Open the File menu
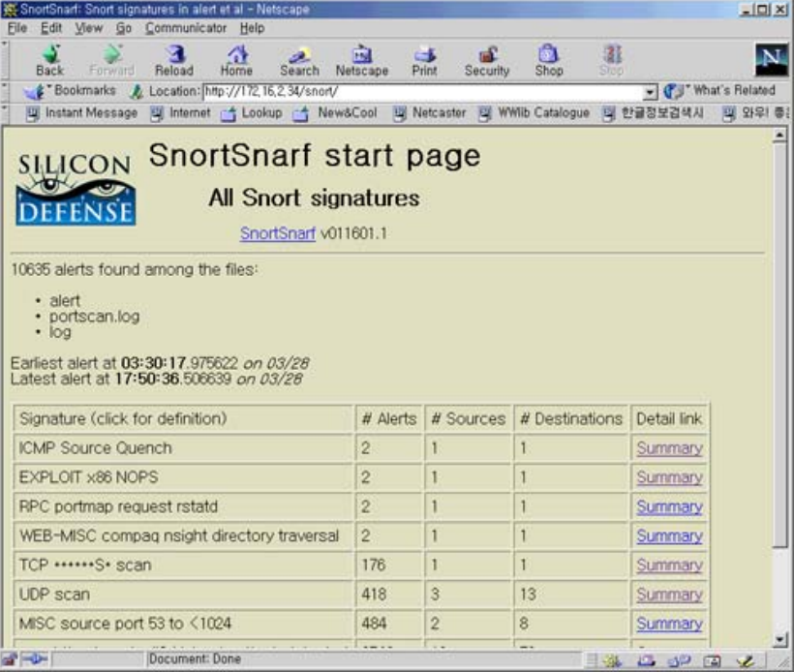The image size is (794, 672). (x=17, y=28)
